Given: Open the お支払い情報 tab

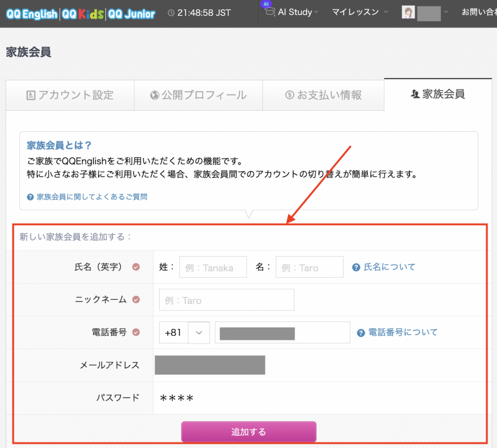Looking at the screenshot, I should 323,95.
